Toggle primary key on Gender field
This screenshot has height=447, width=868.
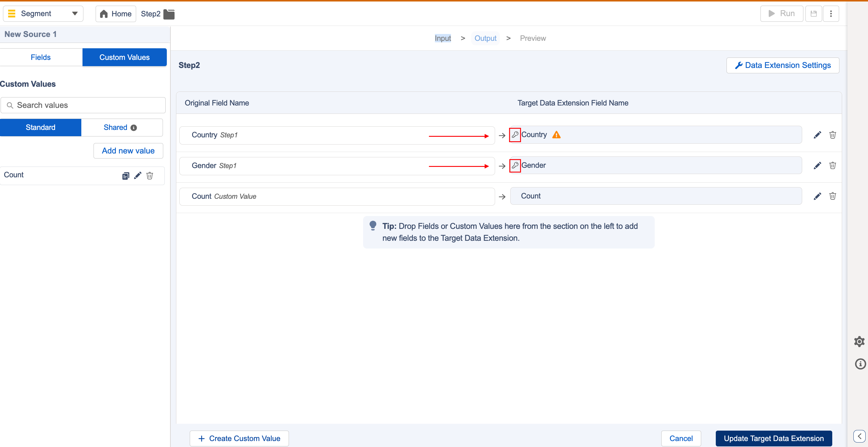[x=515, y=165]
